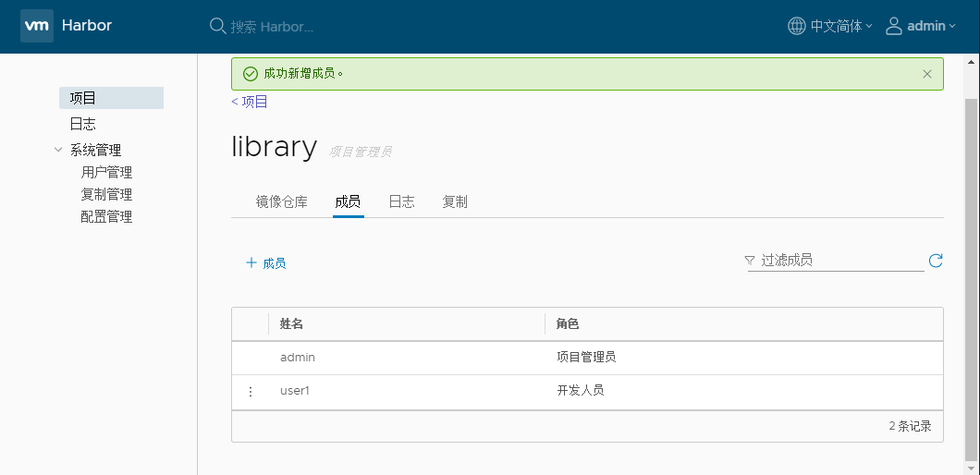The width and height of the screenshot is (980, 475).
Task: Refresh the member list
Action: pyautogui.click(x=936, y=261)
